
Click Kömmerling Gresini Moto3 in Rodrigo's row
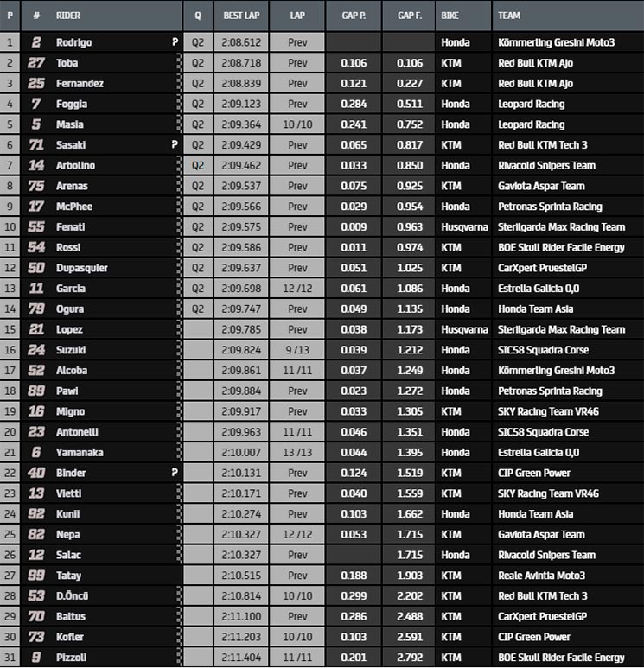pos(556,42)
